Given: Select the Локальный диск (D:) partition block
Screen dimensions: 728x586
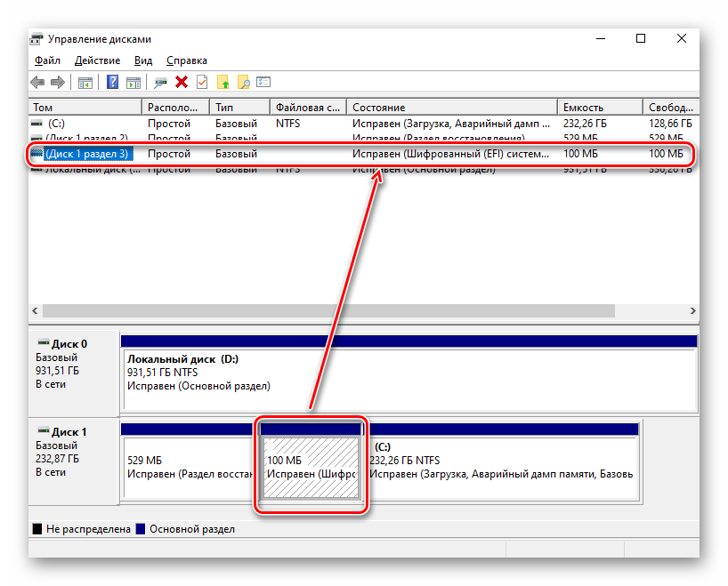Looking at the screenshot, I should click(408, 373).
